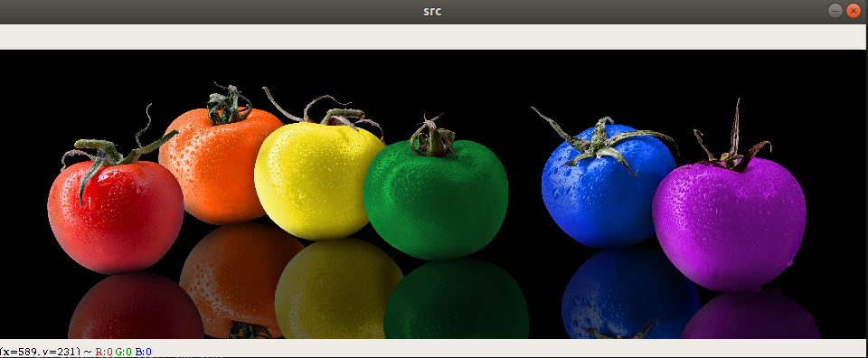Click the 'src' window title text
This screenshot has height=358, width=868.
click(x=432, y=11)
